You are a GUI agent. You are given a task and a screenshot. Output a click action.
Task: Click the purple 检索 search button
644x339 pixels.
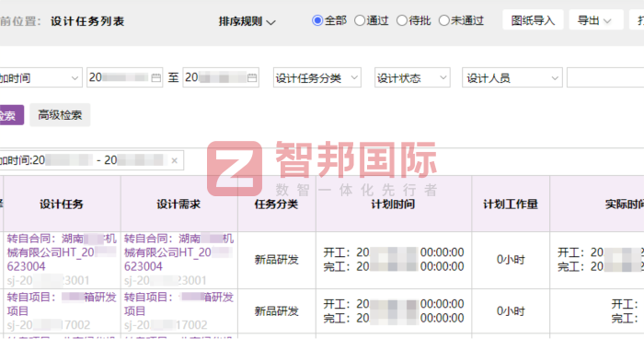pyautogui.click(x=11, y=115)
